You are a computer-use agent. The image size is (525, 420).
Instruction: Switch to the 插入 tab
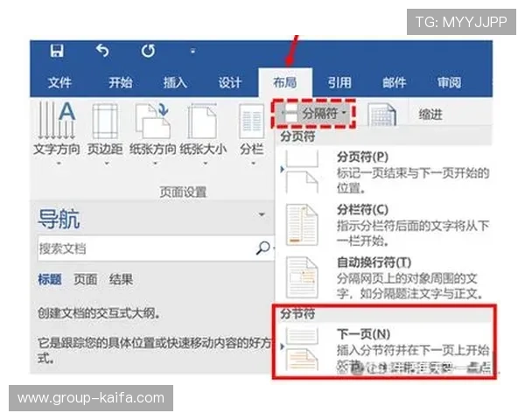[x=175, y=82]
